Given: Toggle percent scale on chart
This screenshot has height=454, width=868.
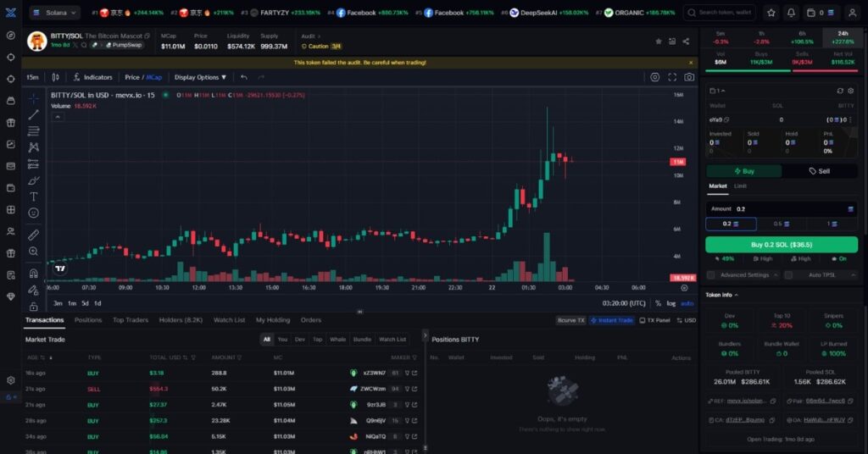Looking at the screenshot, I should [658, 303].
